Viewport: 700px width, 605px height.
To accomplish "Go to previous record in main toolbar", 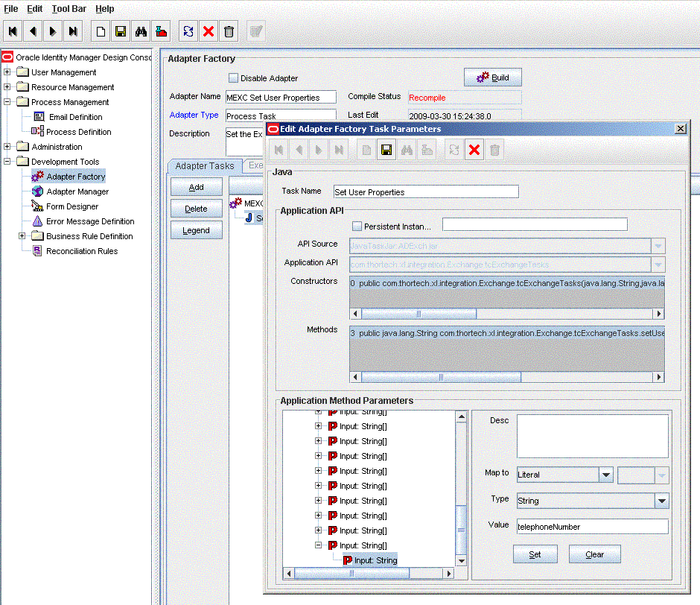I will 33,31.
